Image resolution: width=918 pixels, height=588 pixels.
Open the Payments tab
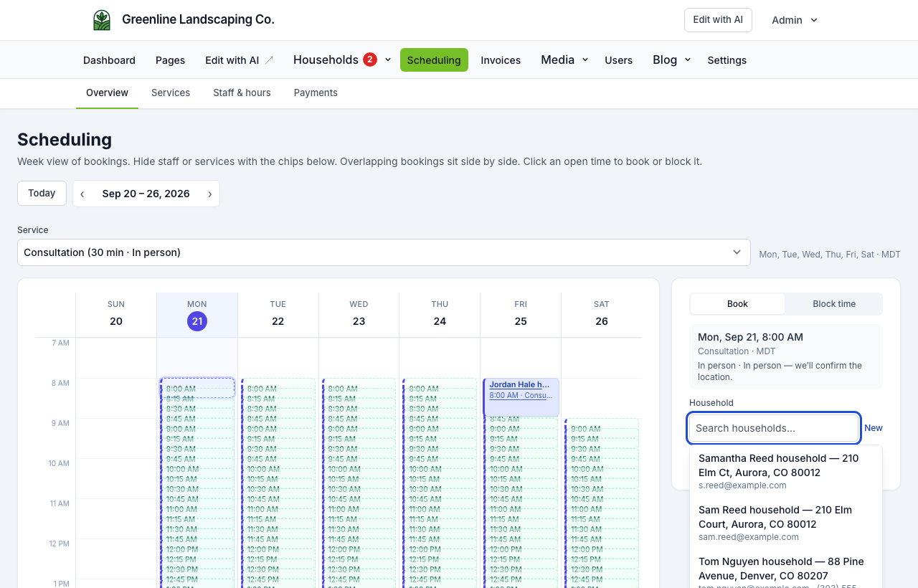(x=316, y=93)
